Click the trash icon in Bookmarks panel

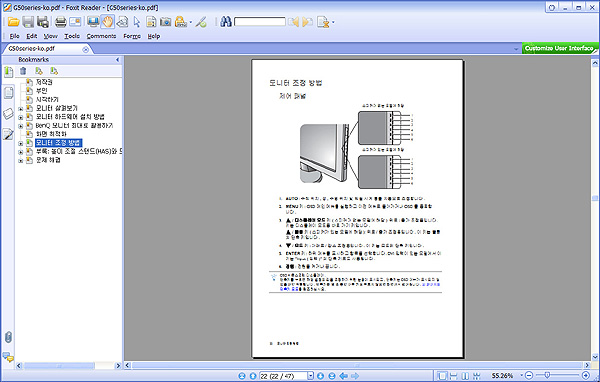pos(23,71)
